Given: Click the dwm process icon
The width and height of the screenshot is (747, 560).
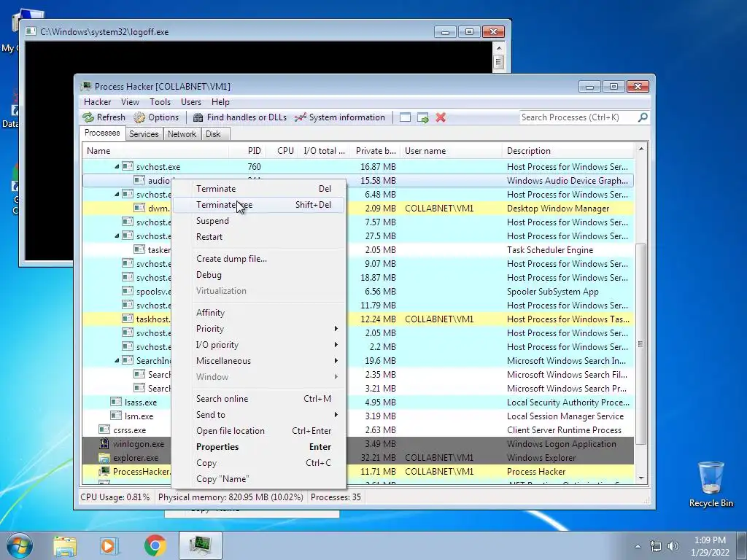Looking at the screenshot, I should (x=139, y=208).
